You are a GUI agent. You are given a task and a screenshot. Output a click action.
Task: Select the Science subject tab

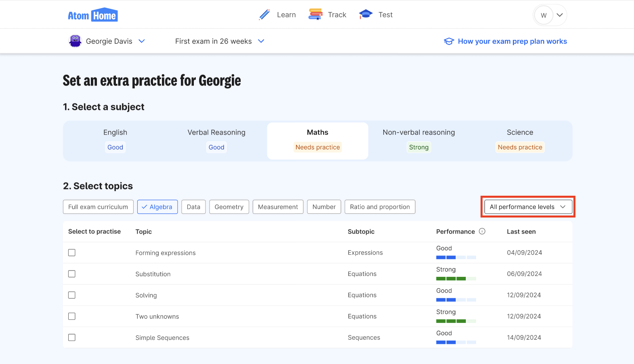[x=520, y=141]
